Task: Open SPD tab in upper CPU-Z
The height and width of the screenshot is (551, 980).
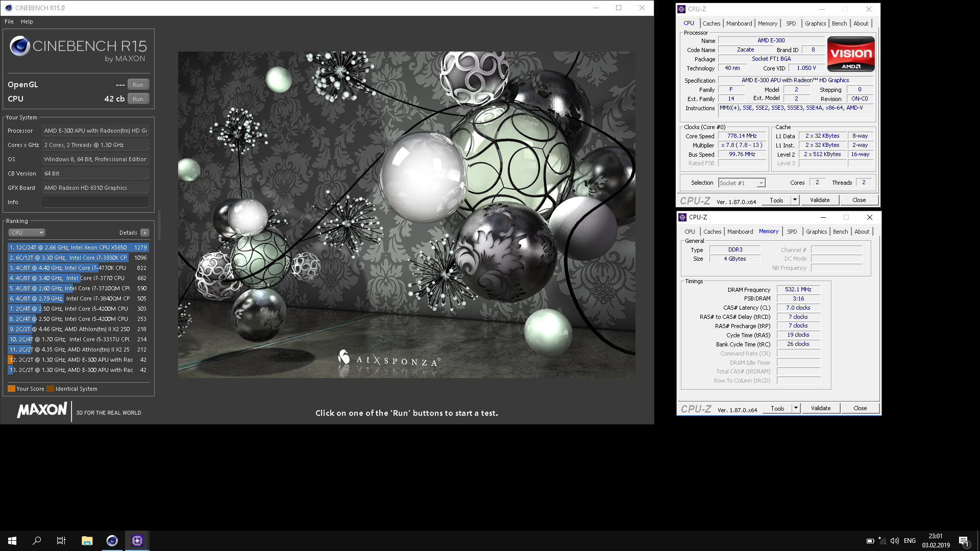Action: (791, 23)
